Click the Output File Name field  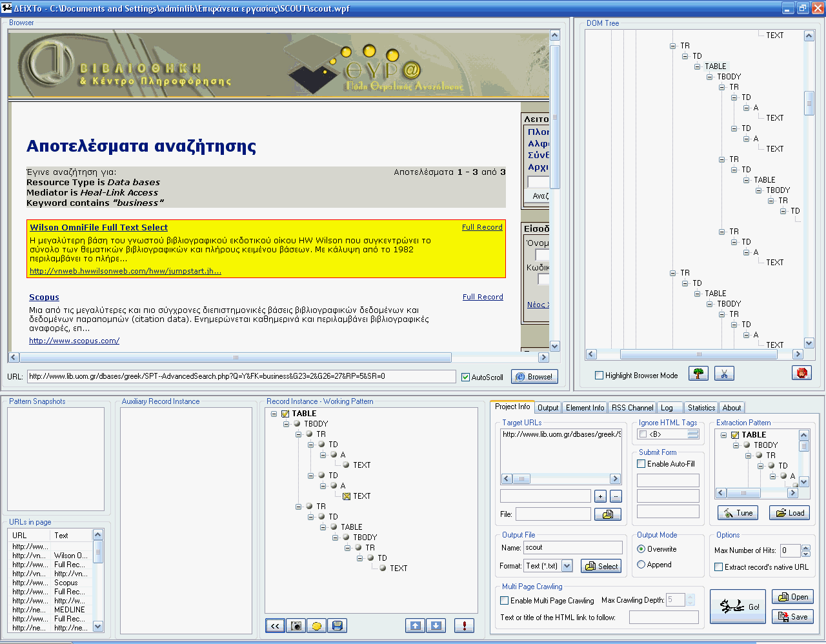[572, 548]
